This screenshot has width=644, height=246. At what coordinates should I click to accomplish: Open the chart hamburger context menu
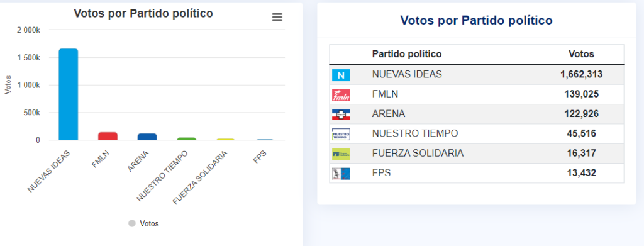point(277,17)
